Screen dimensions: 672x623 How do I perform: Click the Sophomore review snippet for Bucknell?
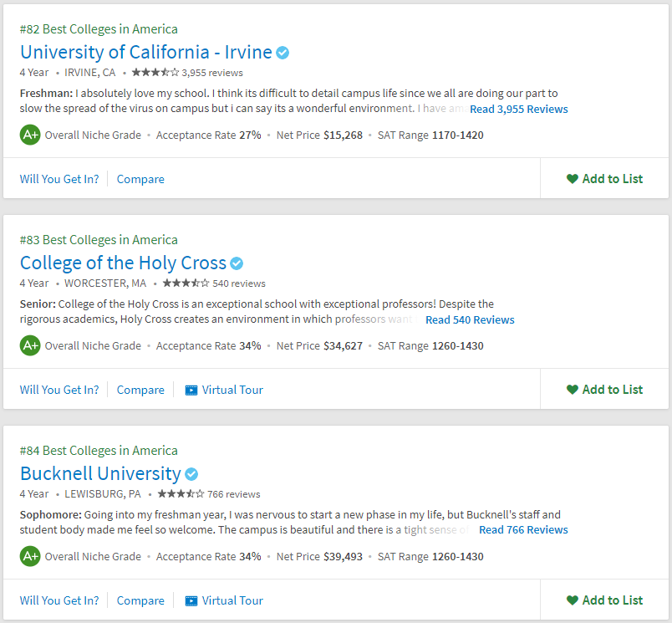290,523
